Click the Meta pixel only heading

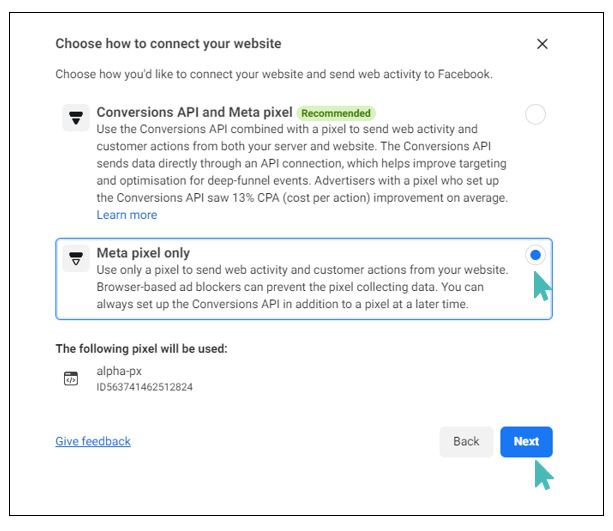tap(143, 253)
